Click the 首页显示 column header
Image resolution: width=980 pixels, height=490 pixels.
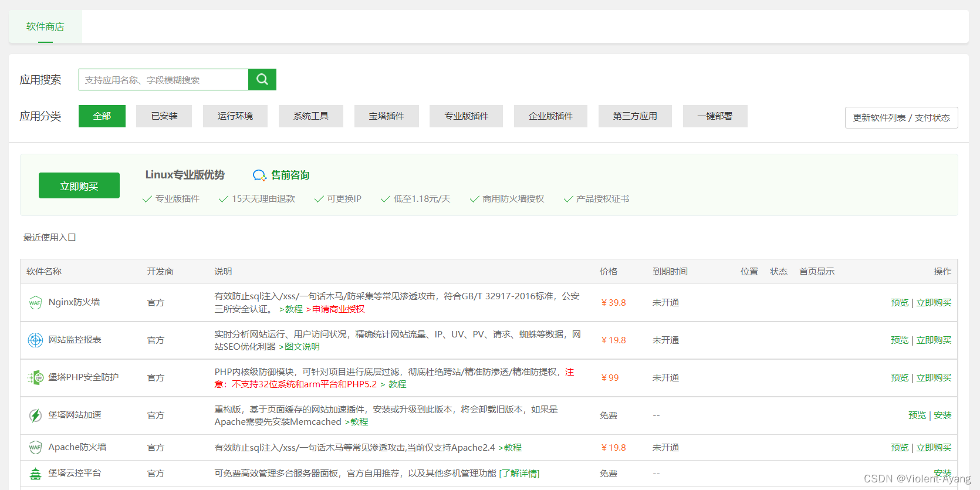(817, 272)
